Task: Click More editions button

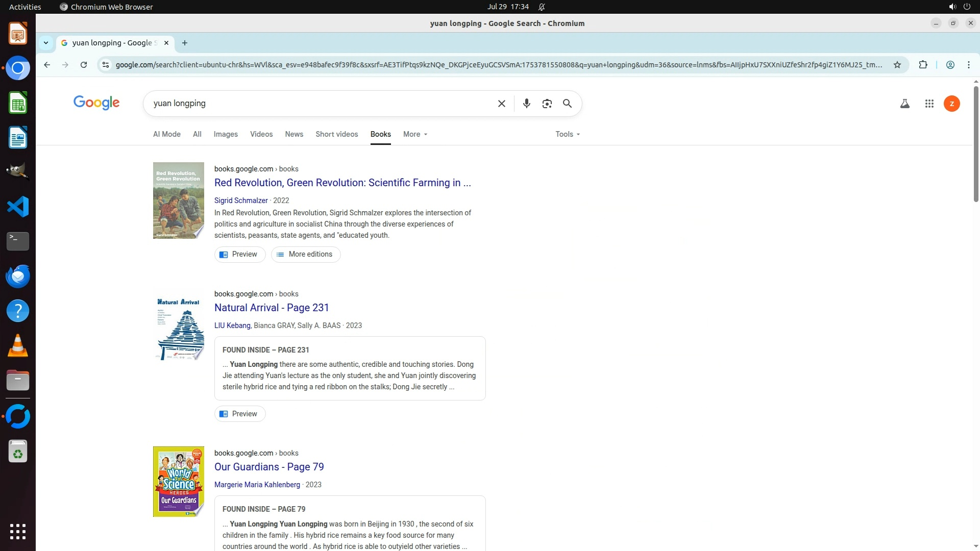Action: click(305, 254)
